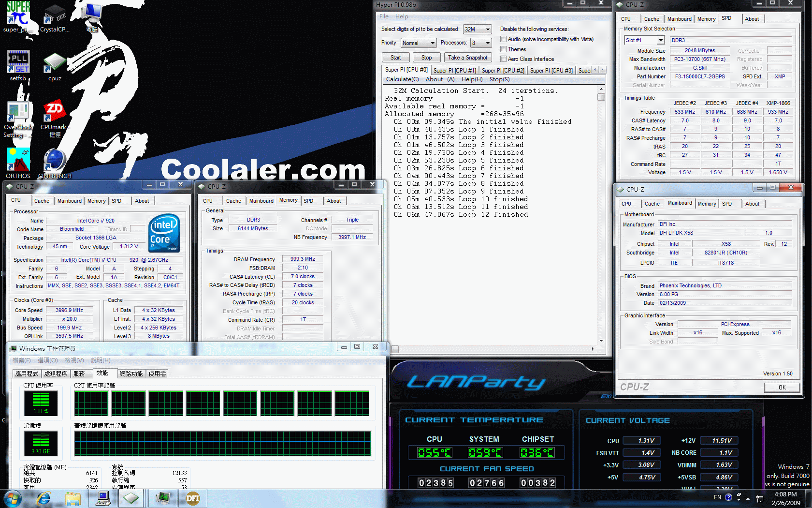Open Hyper PI File menu
The image size is (812, 508).
[384, 16]
